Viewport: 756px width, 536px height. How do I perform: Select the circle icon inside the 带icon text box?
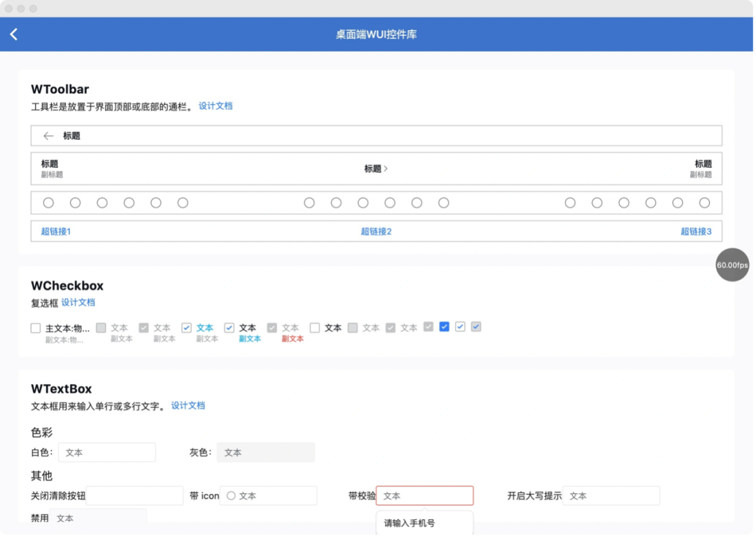pyautogui.click(x=230, y=495)
